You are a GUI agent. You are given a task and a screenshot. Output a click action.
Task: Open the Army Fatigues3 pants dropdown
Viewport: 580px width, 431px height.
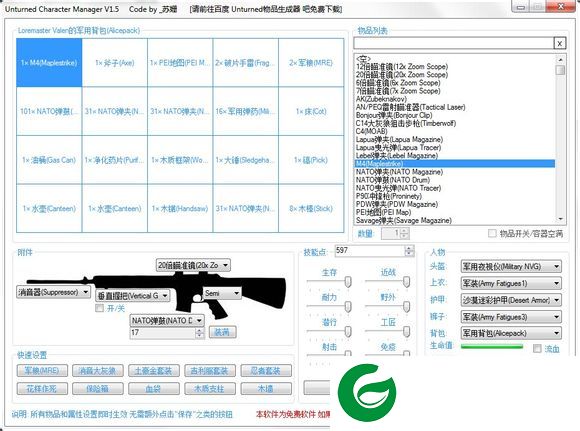click(x=511, y=317)
